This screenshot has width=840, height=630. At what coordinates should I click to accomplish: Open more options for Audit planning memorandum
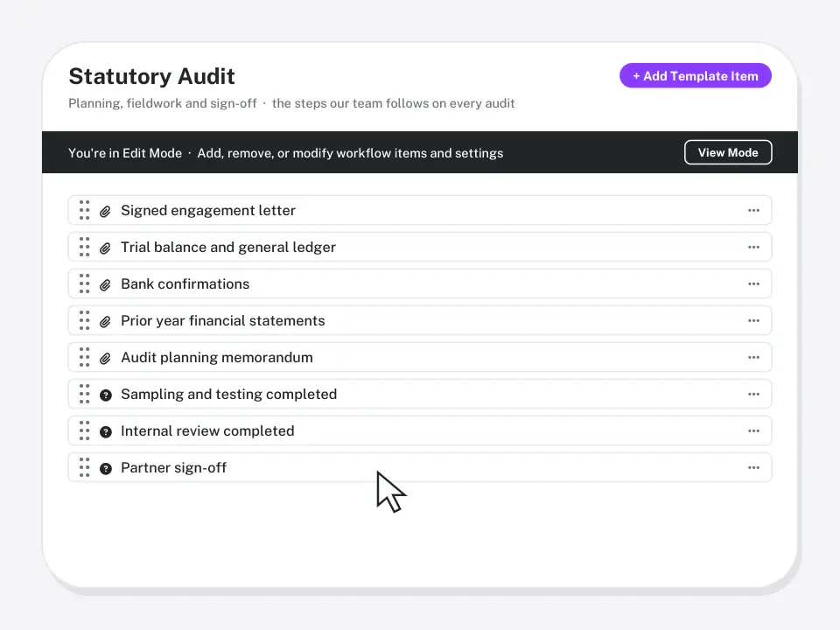(753, 357)
